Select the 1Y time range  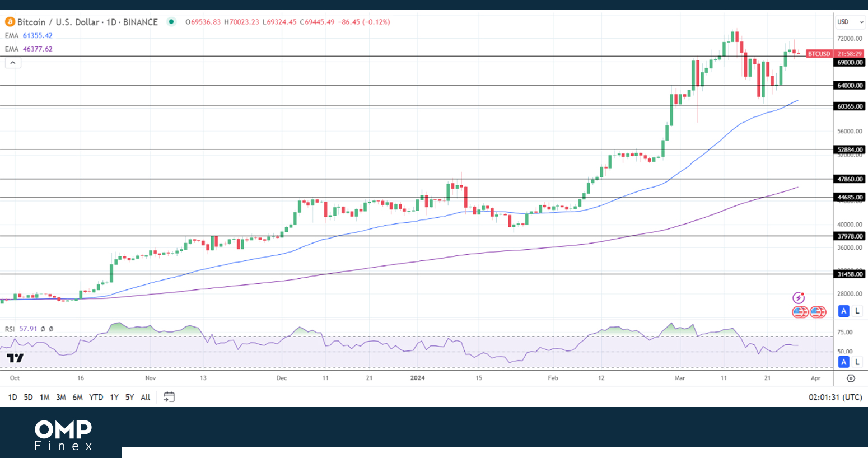(x=114, y=397)
